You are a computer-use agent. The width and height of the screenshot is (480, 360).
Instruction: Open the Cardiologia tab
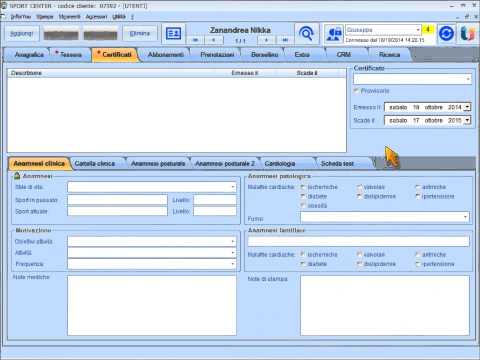[x=280, y=164]
